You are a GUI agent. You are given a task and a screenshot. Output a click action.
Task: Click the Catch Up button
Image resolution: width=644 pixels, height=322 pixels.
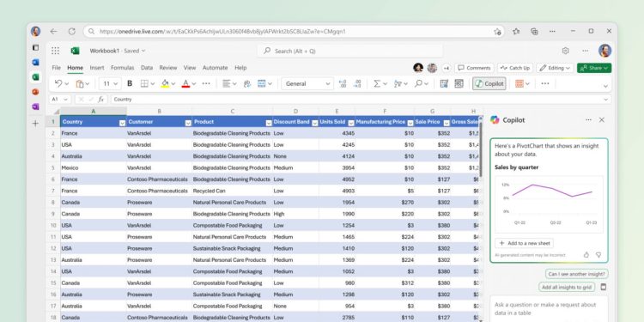point(515,68)
